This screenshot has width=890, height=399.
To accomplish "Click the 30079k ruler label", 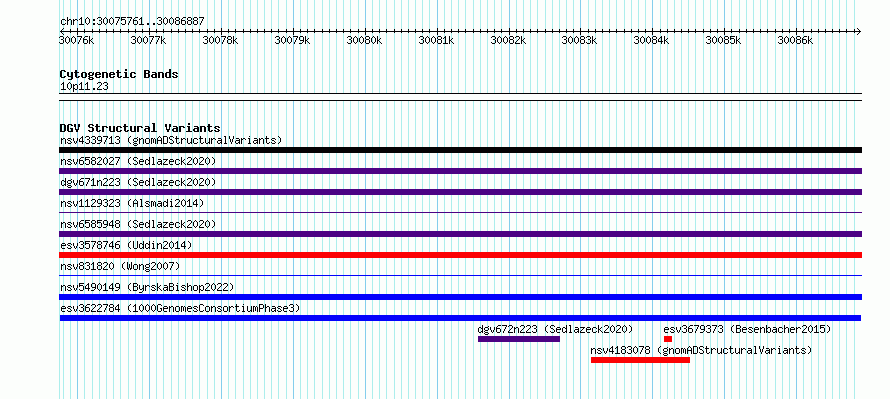I will pyautogui.click(x=292, y=40).
